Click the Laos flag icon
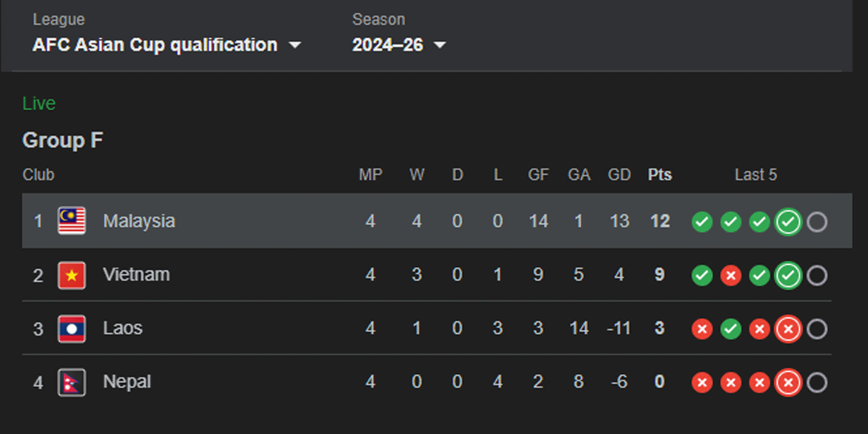Viewport: 868px width, 434px height. (72, 328)
